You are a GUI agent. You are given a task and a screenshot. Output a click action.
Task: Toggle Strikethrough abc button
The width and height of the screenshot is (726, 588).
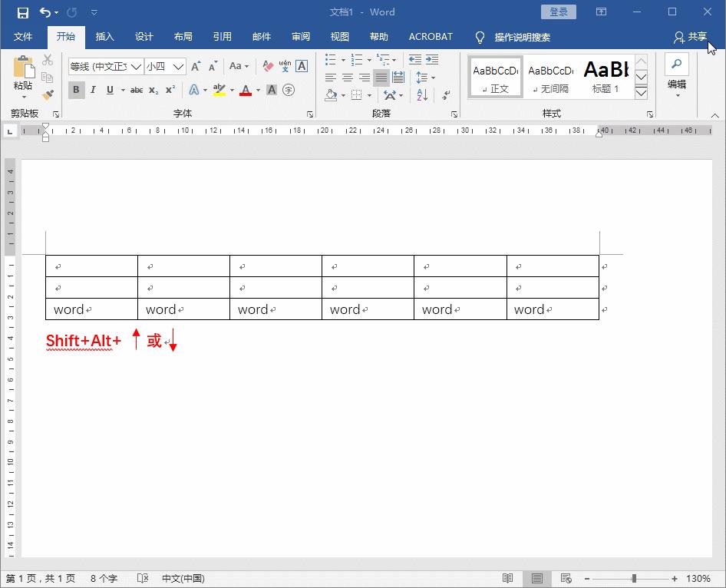[x=136, y=90]
